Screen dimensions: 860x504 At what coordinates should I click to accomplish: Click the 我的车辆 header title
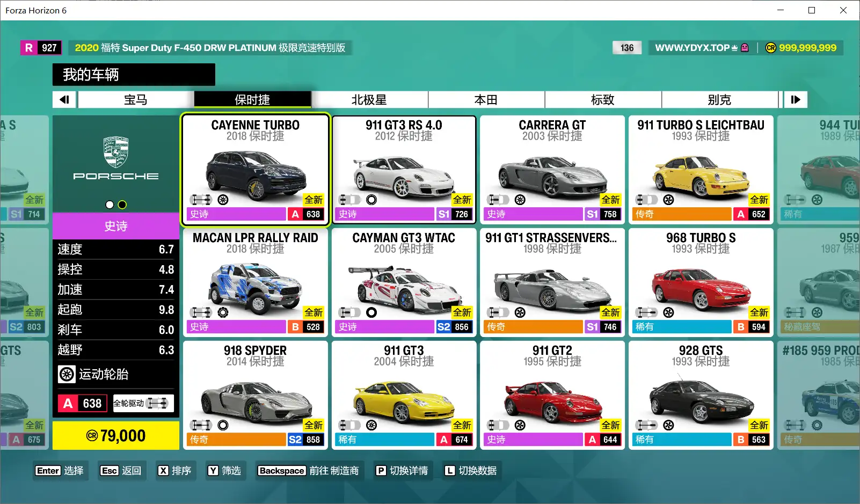pyautogui.click(x=91, y=75)
